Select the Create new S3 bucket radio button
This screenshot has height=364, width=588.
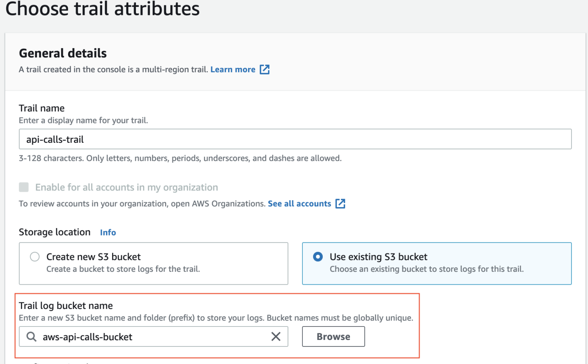click(34, 256)
